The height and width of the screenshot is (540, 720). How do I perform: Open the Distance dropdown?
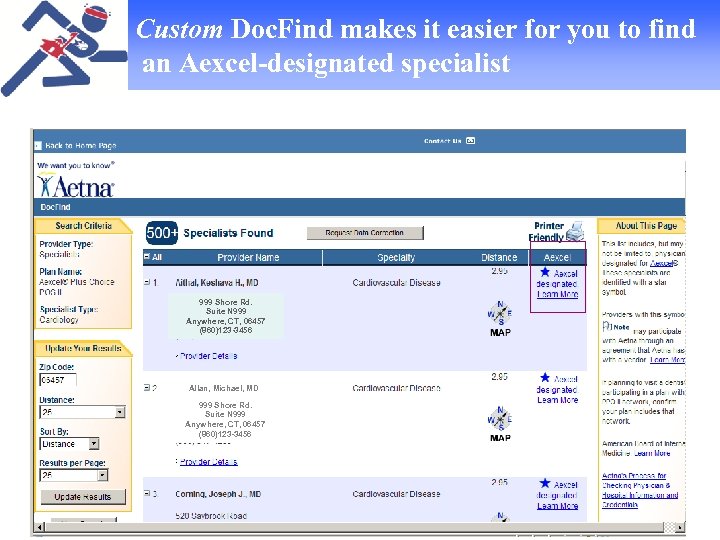coord(120,412)
